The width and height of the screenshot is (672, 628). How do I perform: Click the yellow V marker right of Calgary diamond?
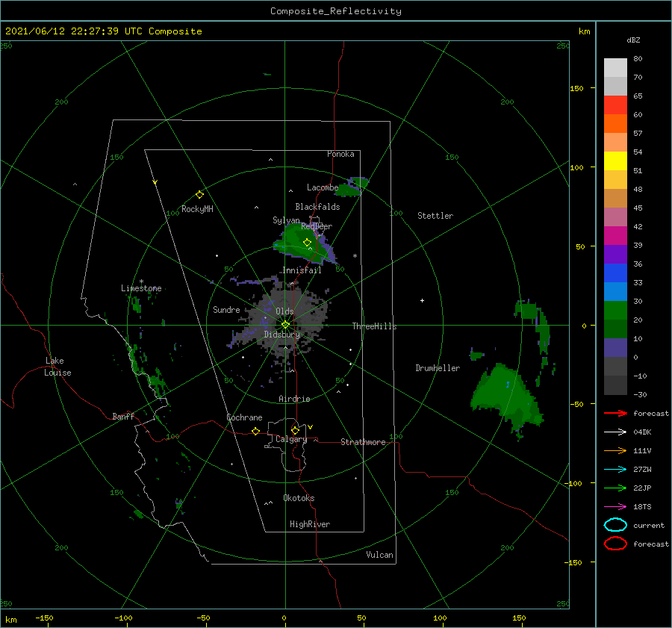[310, 427]
